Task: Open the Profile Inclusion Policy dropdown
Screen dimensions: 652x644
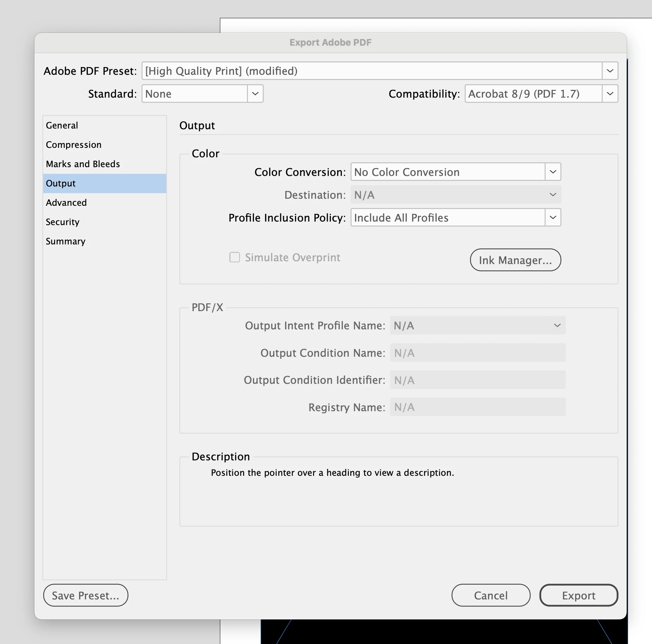Action: click(456, 218)
